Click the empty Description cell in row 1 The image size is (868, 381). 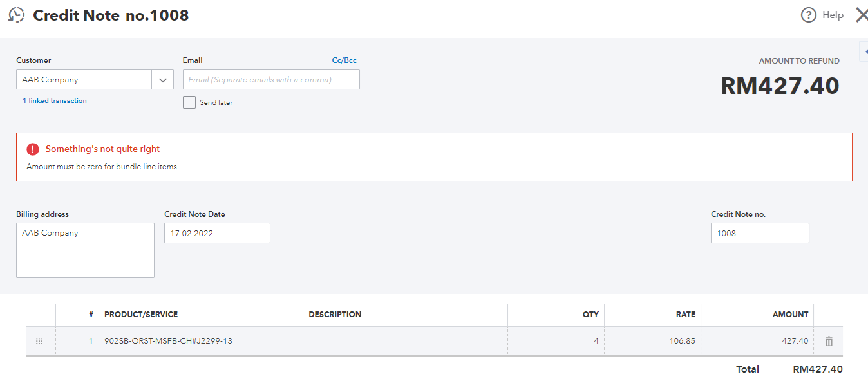(x=405, y=341)
